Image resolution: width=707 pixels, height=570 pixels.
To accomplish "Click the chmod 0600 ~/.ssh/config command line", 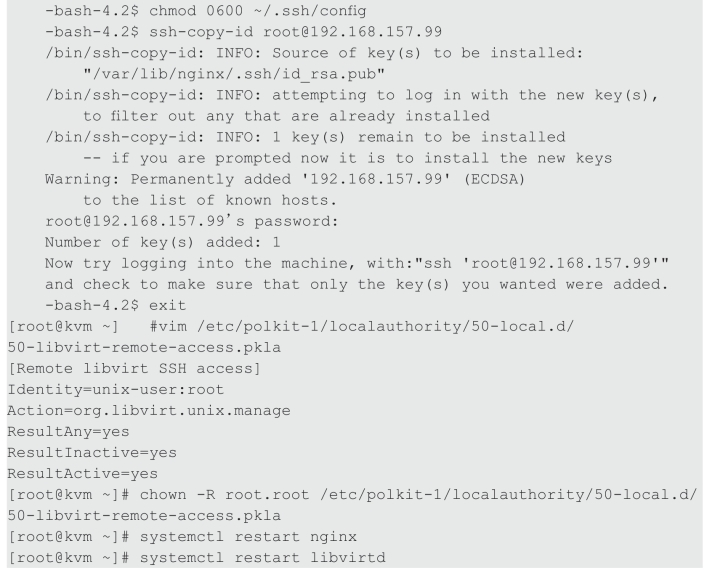I will coord(206,10).
